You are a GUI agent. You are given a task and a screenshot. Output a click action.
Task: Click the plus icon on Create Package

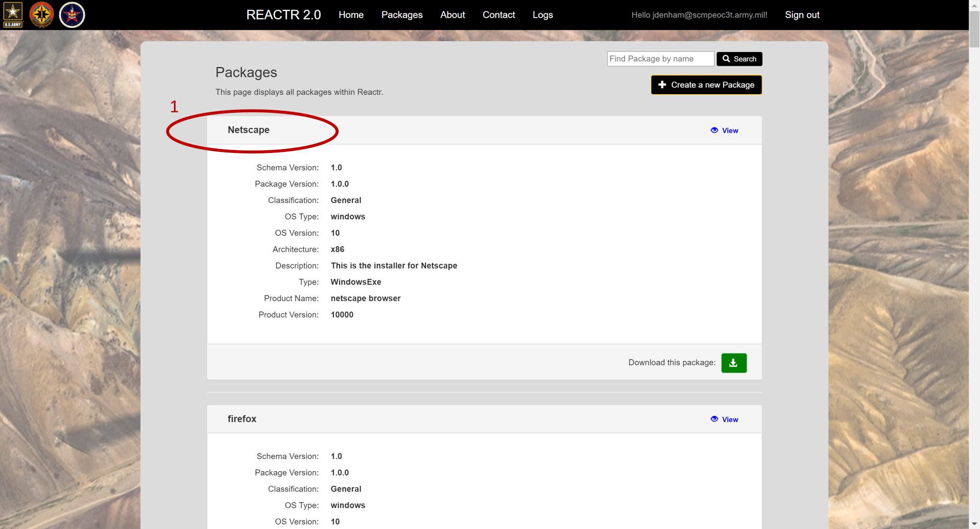click(x=662, y=85)
